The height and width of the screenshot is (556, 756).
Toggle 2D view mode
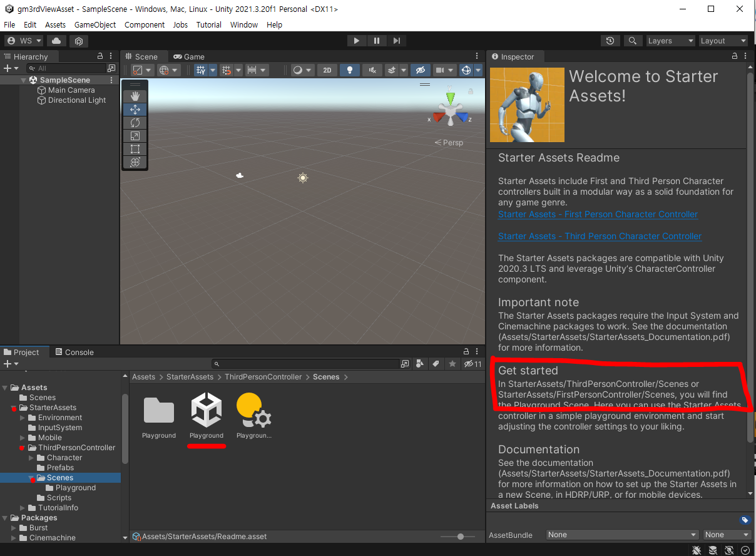(327, 70)
